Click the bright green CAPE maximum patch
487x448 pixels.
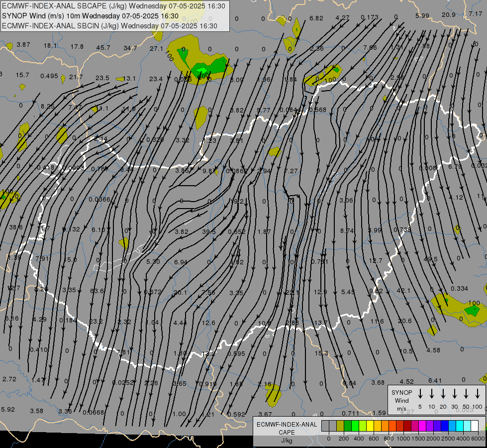(201, 70)
